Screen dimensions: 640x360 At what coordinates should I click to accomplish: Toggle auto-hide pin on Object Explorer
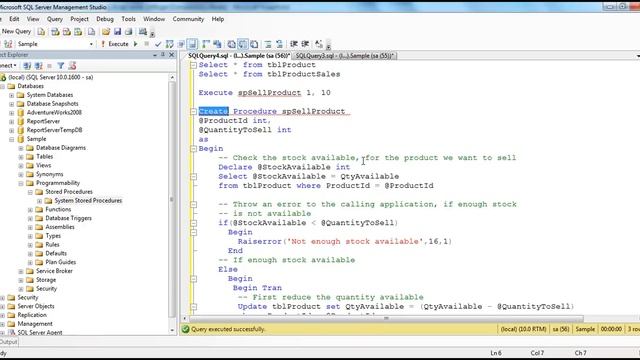point(163,55)
